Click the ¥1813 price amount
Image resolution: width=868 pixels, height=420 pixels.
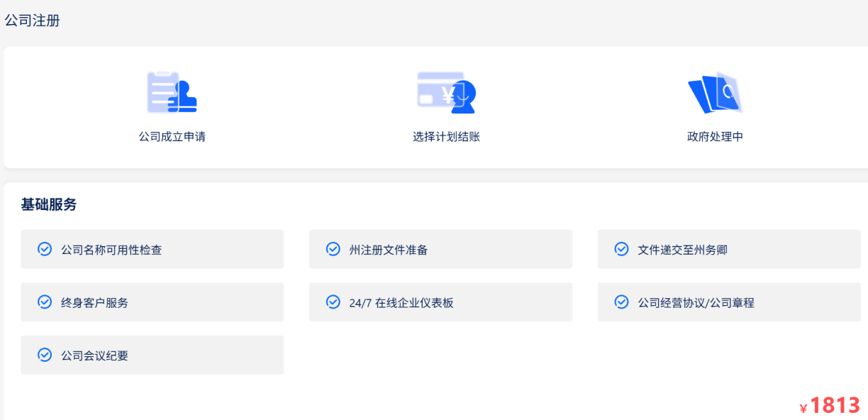(x=830, y=406)
